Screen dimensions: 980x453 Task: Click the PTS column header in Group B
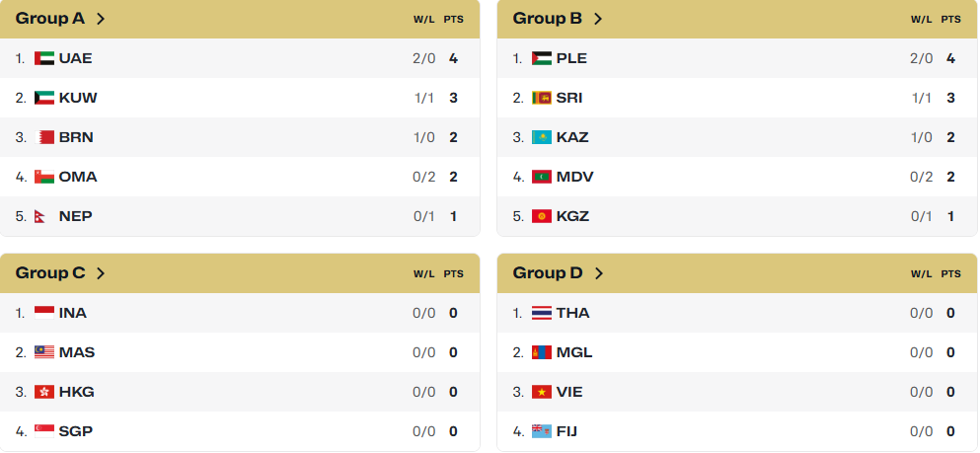(x=950, y=20)
